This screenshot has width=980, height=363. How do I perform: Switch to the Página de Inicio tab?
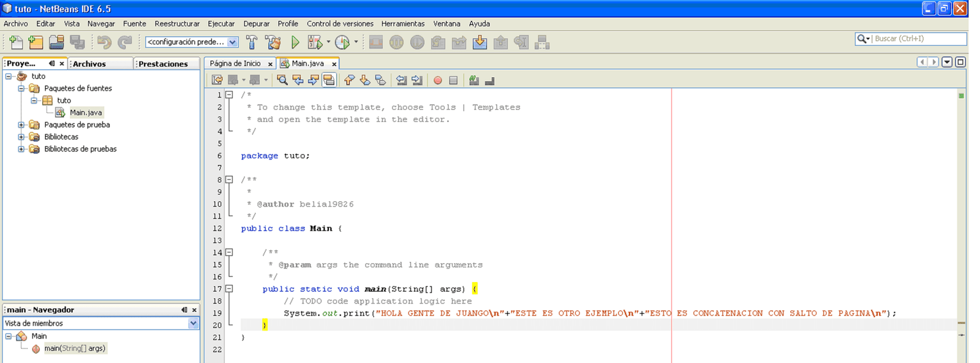(235, 63)
